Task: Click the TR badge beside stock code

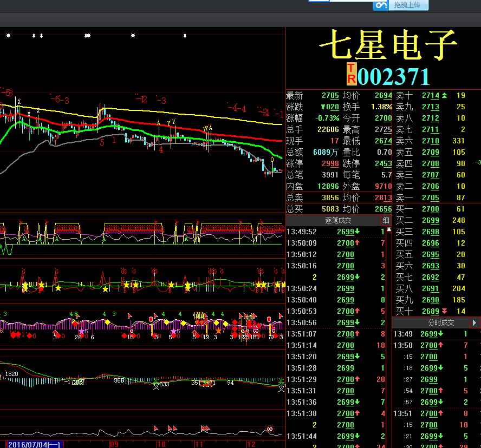Action: point(352,74)
